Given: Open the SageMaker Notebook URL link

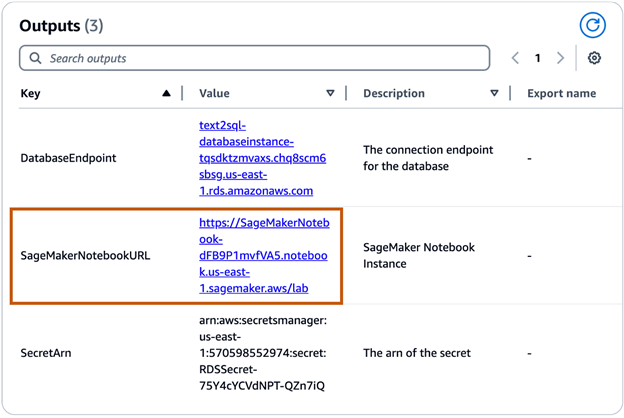Looking at the screenshot, I should click(x=264, y=256).
